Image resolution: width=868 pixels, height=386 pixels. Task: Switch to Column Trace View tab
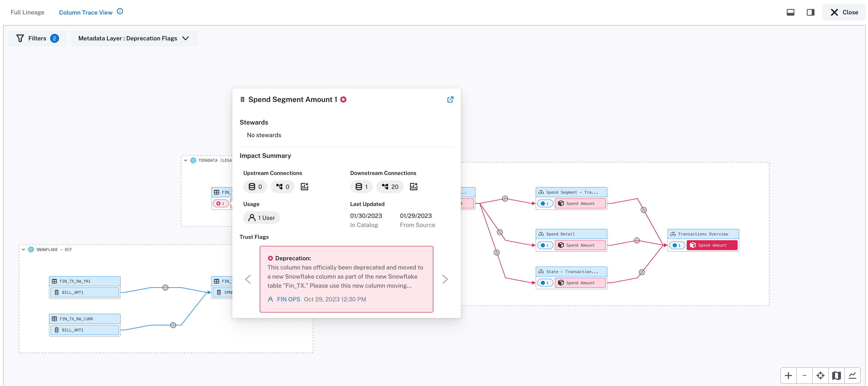[86, 12]
